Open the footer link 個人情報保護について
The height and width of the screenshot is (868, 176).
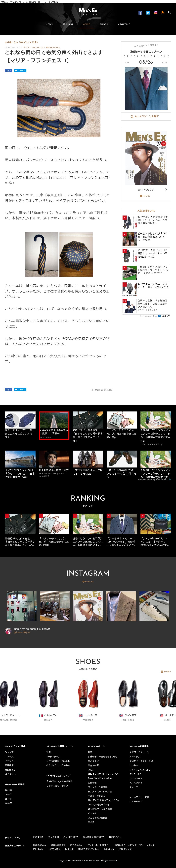pyautogui.click(x=93, y=837)
